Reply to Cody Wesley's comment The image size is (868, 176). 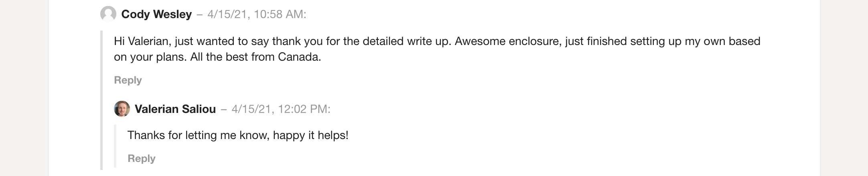[128, 80]
